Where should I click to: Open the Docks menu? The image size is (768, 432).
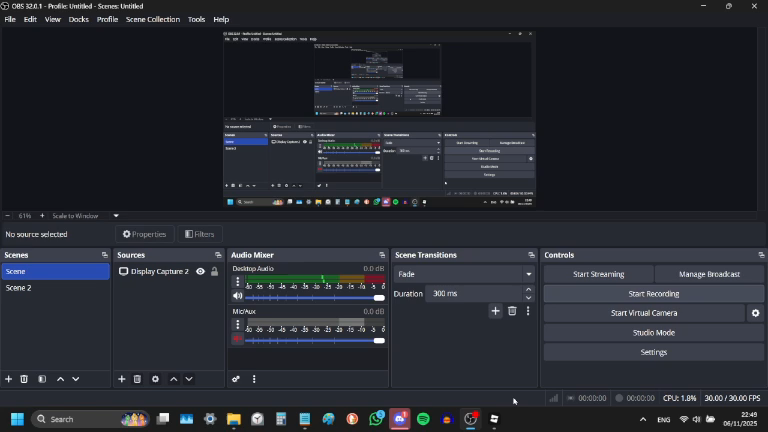click(78, 20)
